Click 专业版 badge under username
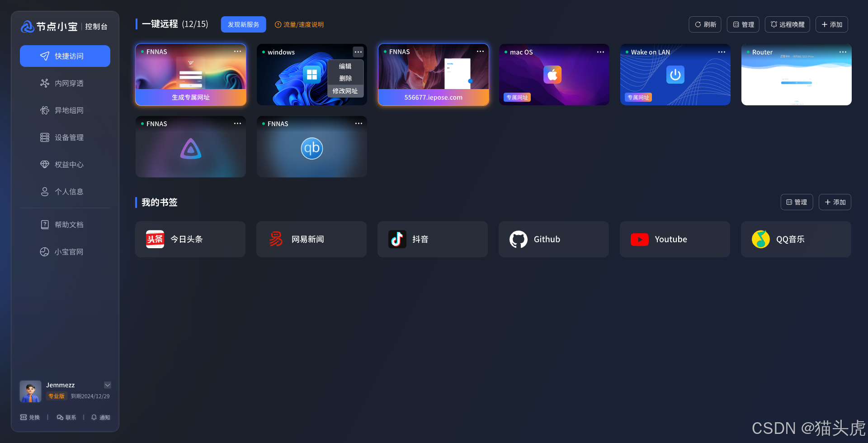Image resolution: width=868 pixels, height=443 pixels. point(57,396)
